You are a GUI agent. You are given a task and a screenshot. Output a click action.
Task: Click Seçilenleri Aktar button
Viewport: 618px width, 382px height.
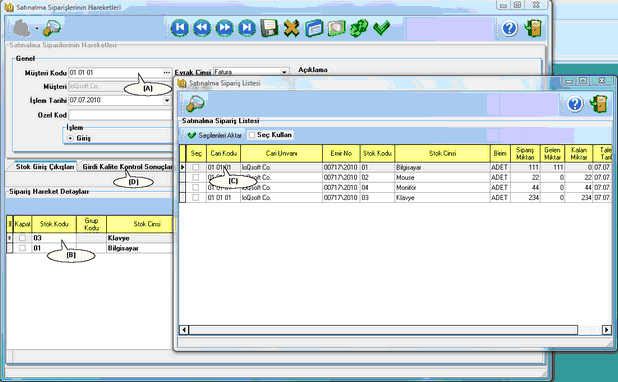coord(215,135)
